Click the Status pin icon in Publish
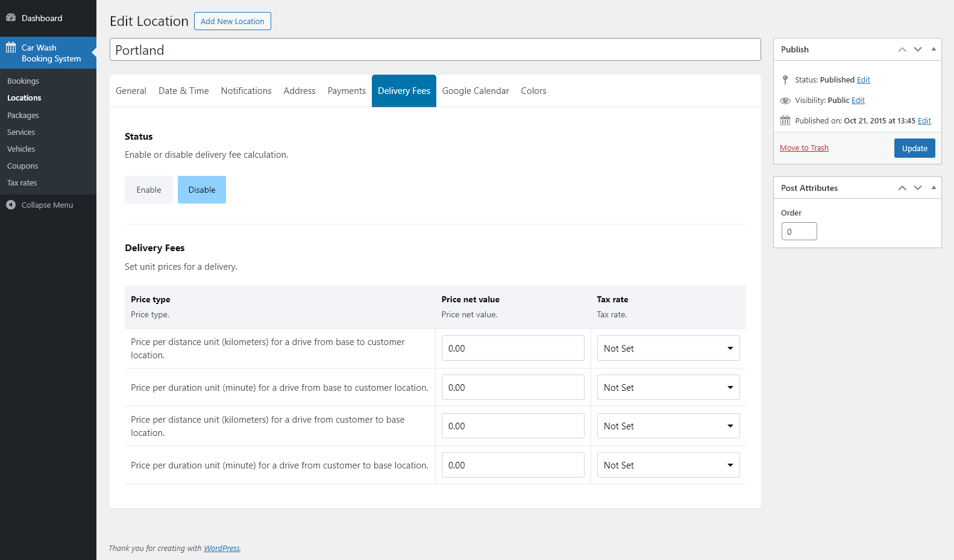Image resolution: width=954 pixels, height=560 pixels. pos(785,79)
